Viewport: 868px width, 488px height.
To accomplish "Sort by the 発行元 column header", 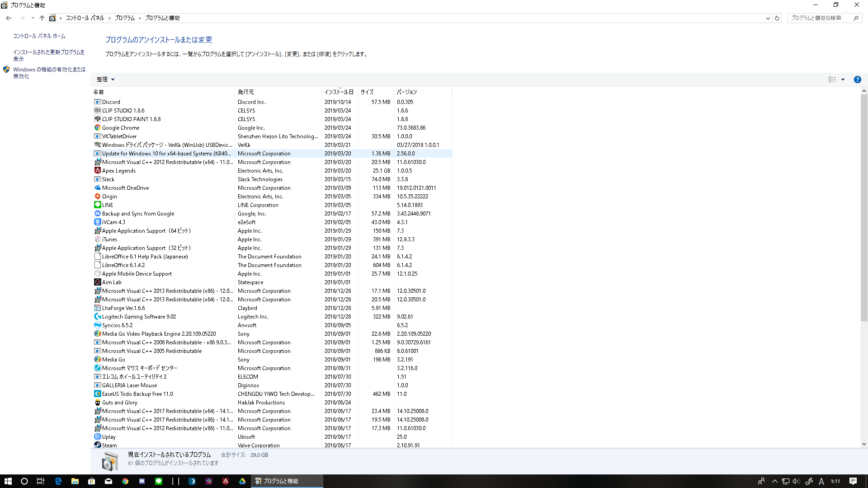I will click(x=278, y=92).
